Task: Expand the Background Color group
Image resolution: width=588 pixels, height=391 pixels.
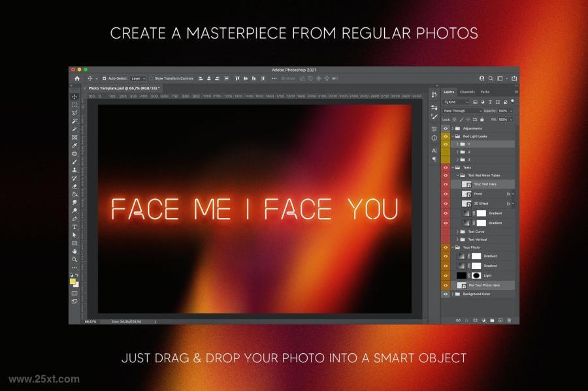Action: (453, 294)
